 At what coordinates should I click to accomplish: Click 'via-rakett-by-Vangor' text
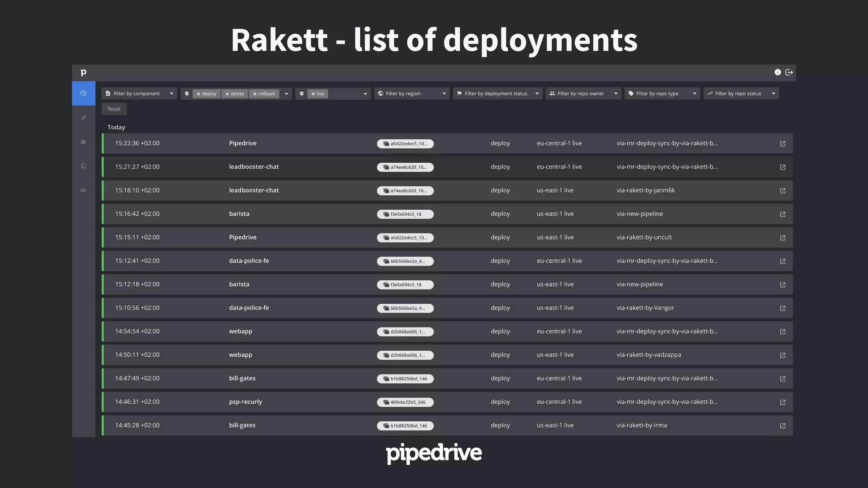[645, 308]
